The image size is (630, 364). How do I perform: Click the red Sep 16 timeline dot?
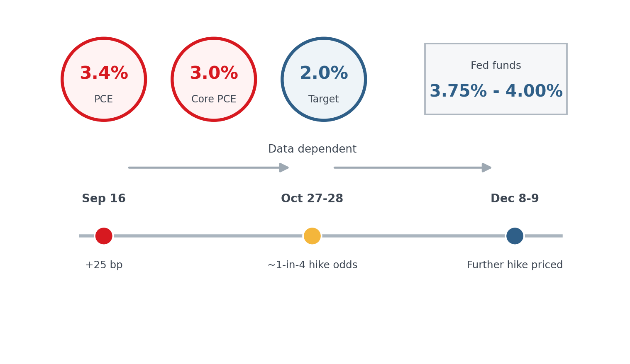pyautogui.click(x=104, y=236)
